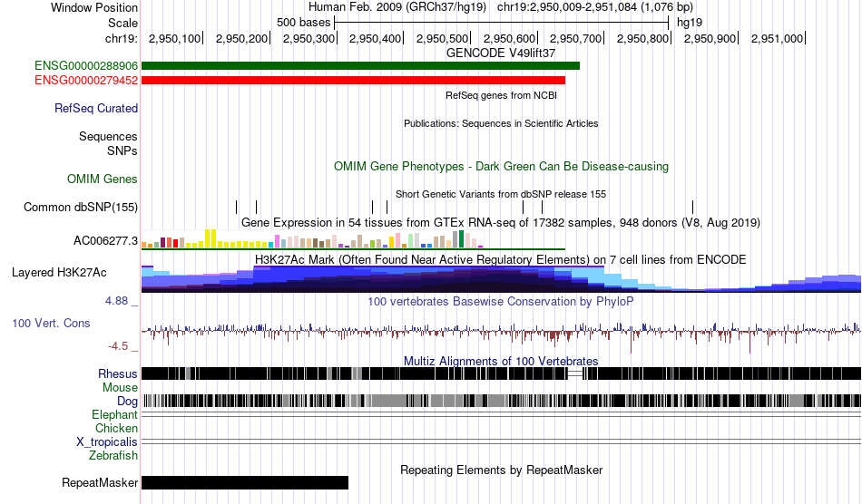Open the OMIM Genes track label
This screenshot has width=862, height=504.
(103, 179)
